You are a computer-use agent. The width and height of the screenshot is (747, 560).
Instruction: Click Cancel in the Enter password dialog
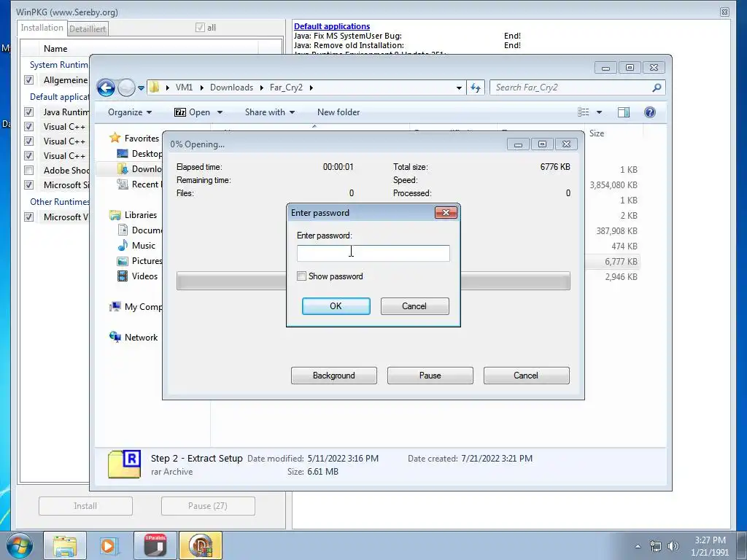pos(414,306)
